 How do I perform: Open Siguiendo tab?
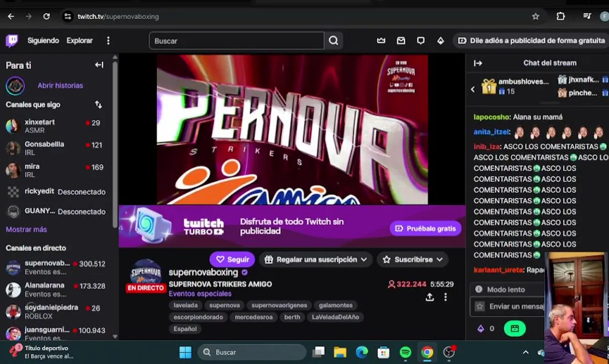coord(43,40)
